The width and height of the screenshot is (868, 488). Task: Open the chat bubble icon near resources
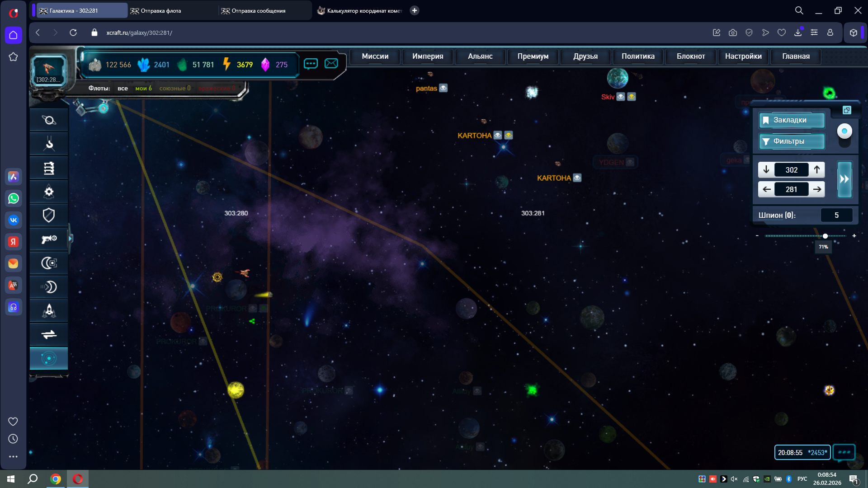pyautogui.click(x=311, y=64)
